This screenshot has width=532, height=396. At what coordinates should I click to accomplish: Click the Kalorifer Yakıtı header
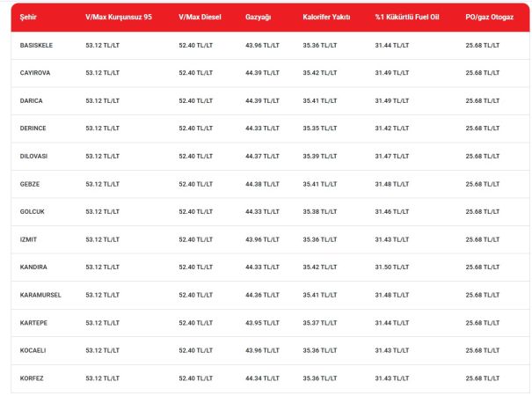point(326,17)
